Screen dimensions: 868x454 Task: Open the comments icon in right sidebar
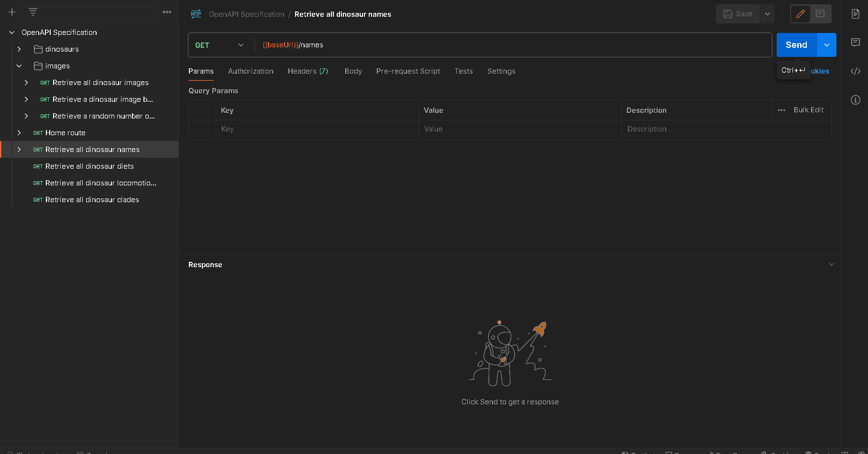pyautogui.click(x=856, y=43)
